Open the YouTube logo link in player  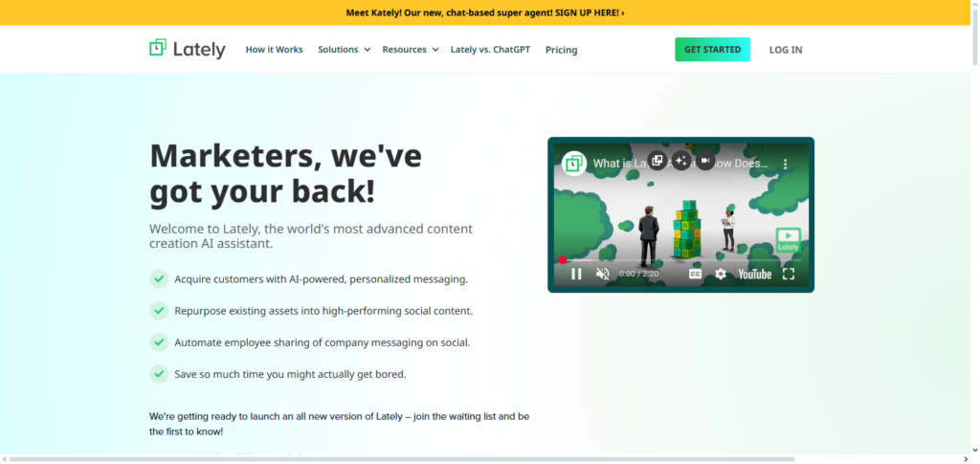(x=754, y=274)
